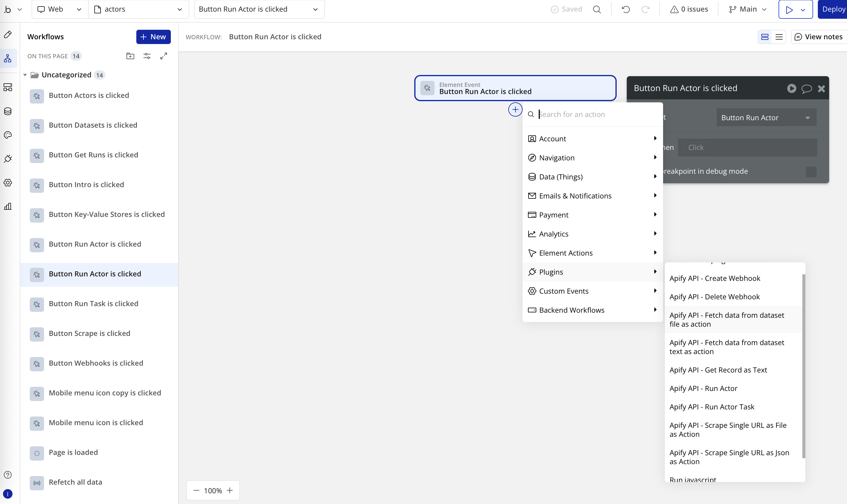847x504 pixels.
Task: Open search with the magnifying glass icon
Action: (x=597, y=9)
